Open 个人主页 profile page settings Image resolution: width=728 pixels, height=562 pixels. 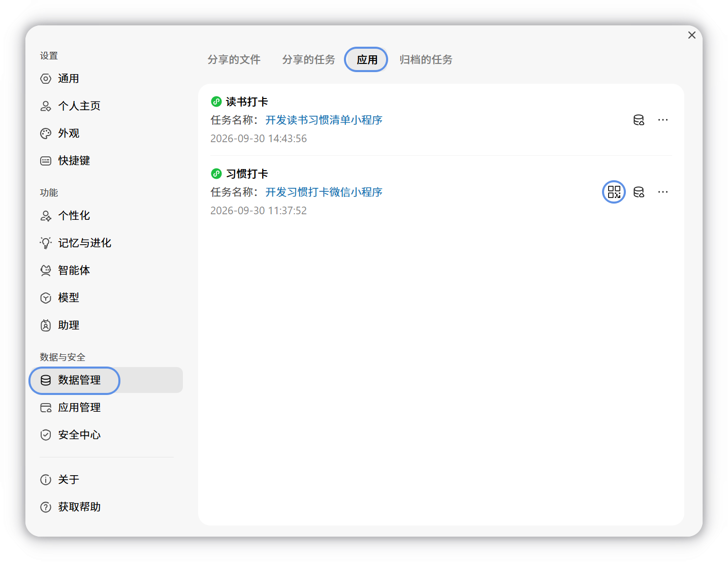coord(106,106)
